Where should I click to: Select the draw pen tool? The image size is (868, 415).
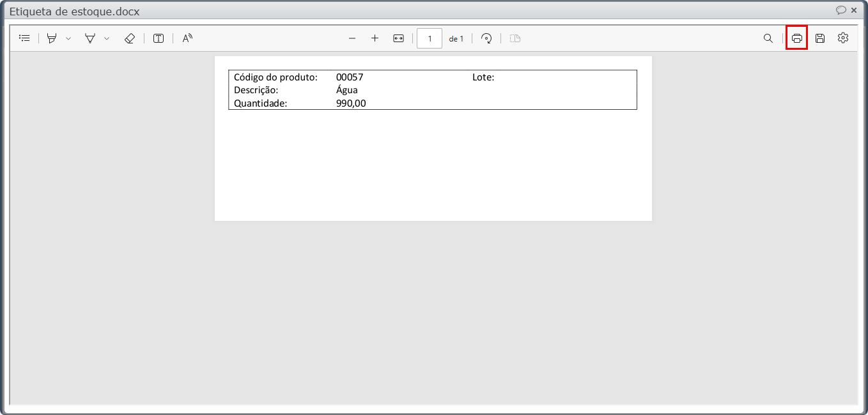pos(90,38)
